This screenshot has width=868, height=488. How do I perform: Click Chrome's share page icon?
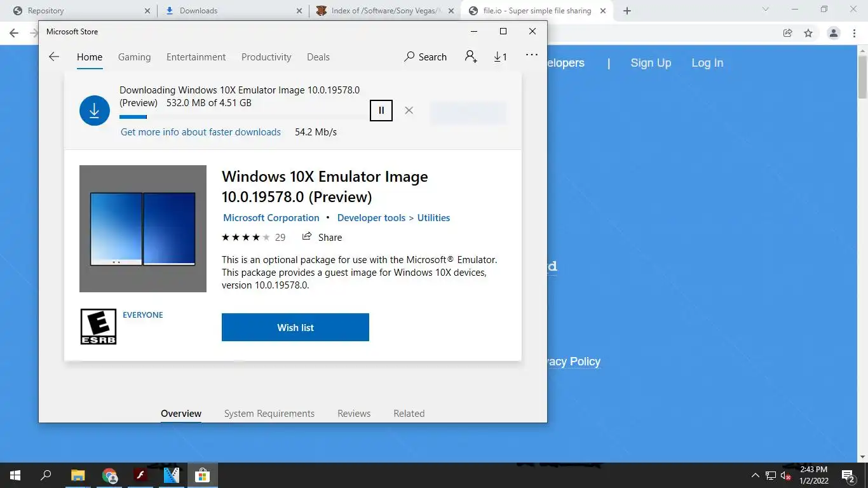[788, 33]
